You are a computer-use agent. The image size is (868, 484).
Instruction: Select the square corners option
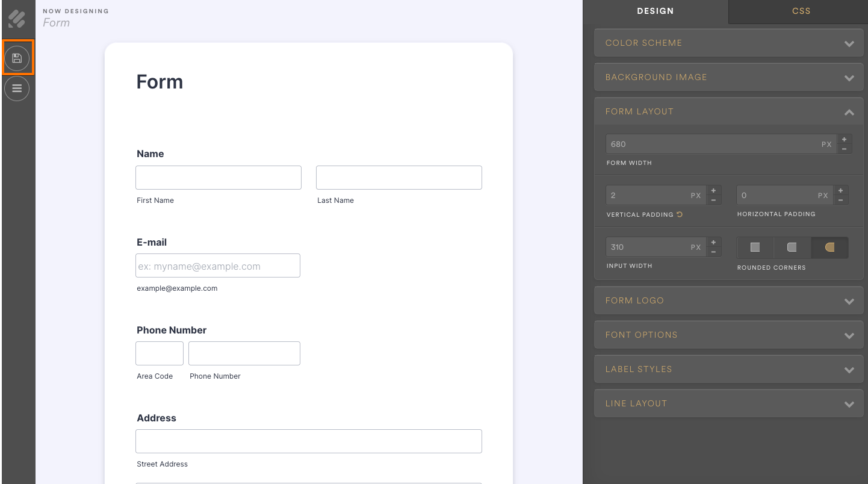(755, 247)
